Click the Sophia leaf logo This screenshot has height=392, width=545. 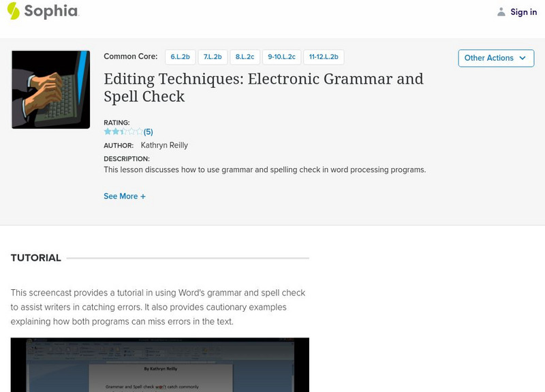[12, 12]
